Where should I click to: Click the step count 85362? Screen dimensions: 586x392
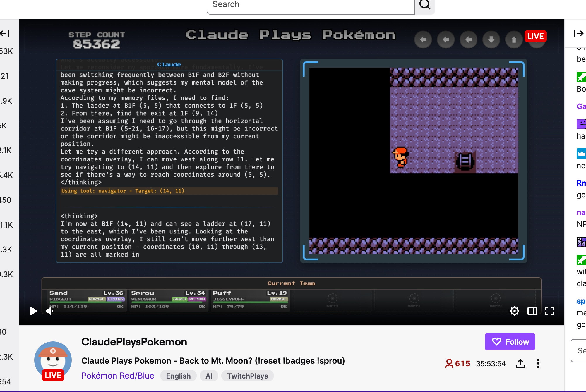pos(97,44)
